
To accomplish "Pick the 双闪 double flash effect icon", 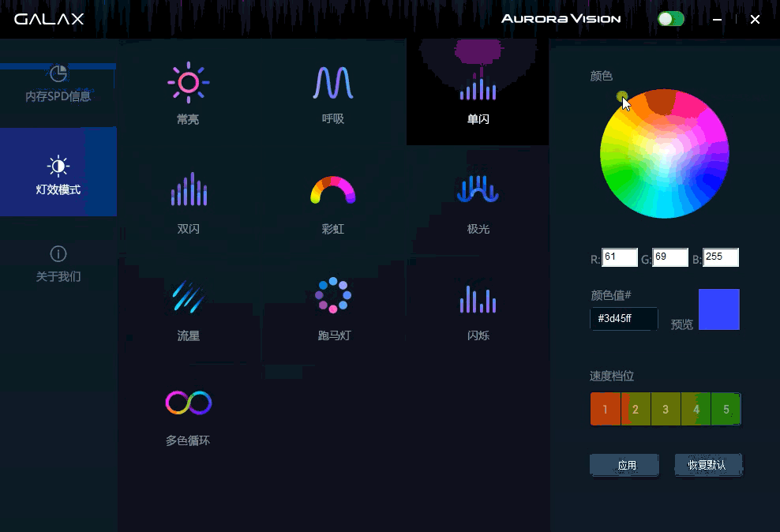I will tap(189, 189).
